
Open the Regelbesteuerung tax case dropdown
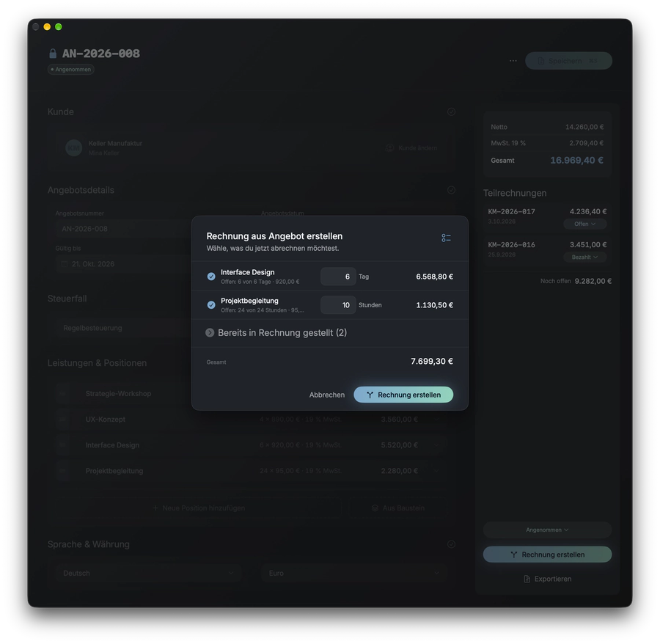[x=124, y=328]
